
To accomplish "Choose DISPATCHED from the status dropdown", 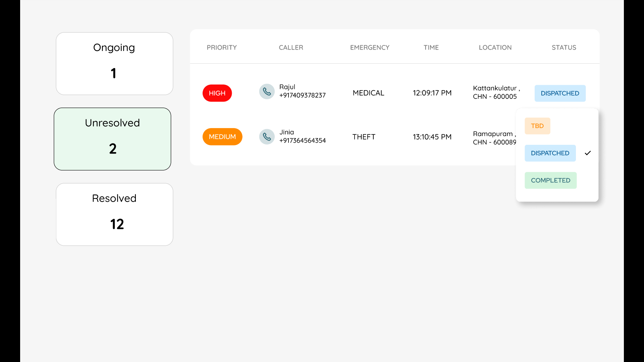I will [550, 153].
